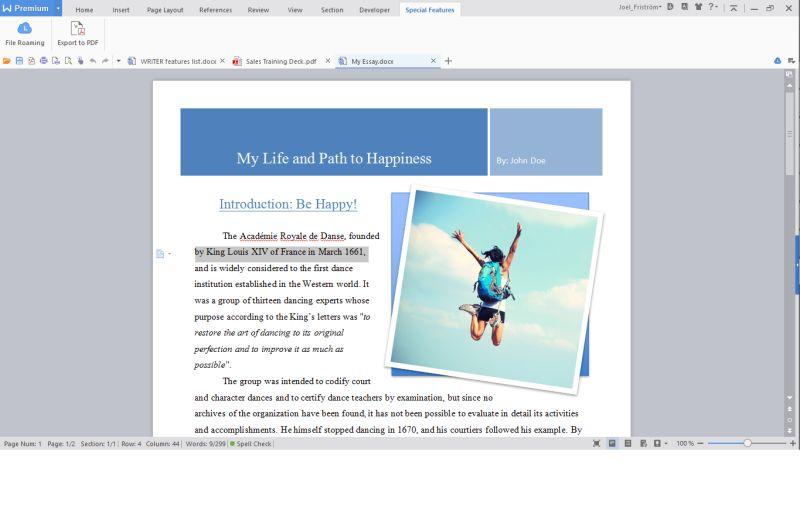
Task: Click the blue cloud icon at tab bar right
Action: 778,61
